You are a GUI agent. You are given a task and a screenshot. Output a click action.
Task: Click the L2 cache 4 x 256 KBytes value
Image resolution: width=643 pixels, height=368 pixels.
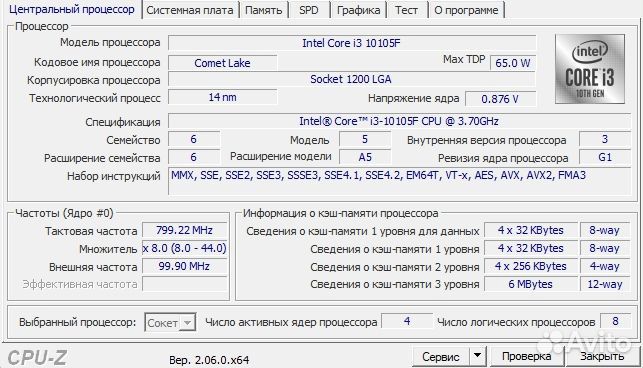531,266
